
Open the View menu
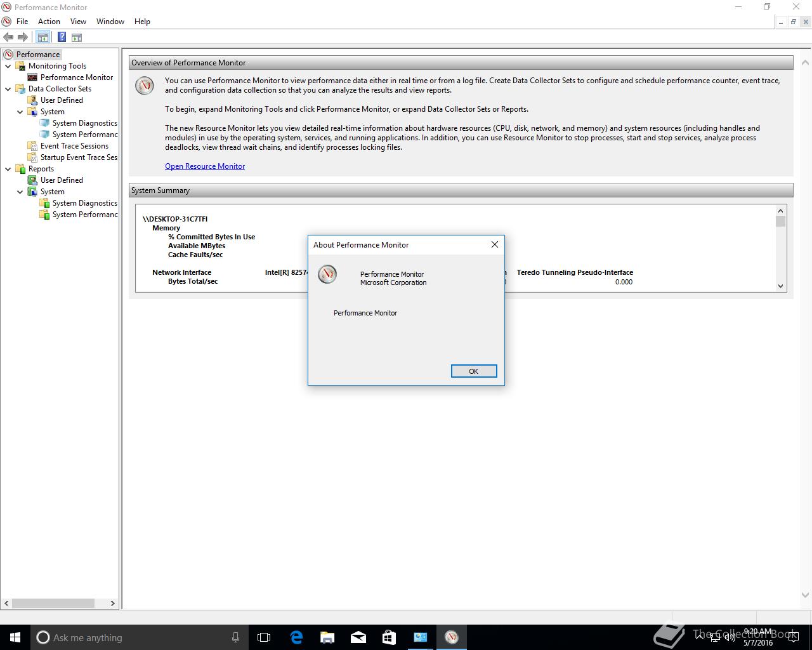78,22
